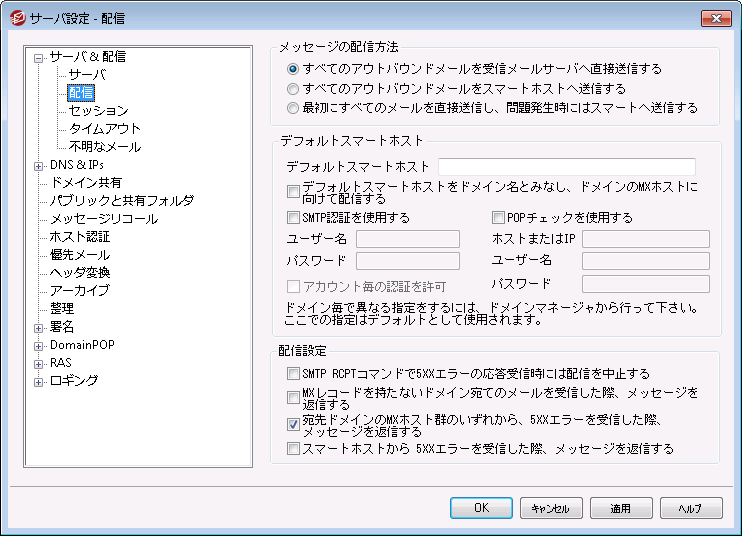Image resolution: width=742 pixels, height=536 pixels.
Task: Expand the DomainPOP tree node
Action: [x=39, y=345]
